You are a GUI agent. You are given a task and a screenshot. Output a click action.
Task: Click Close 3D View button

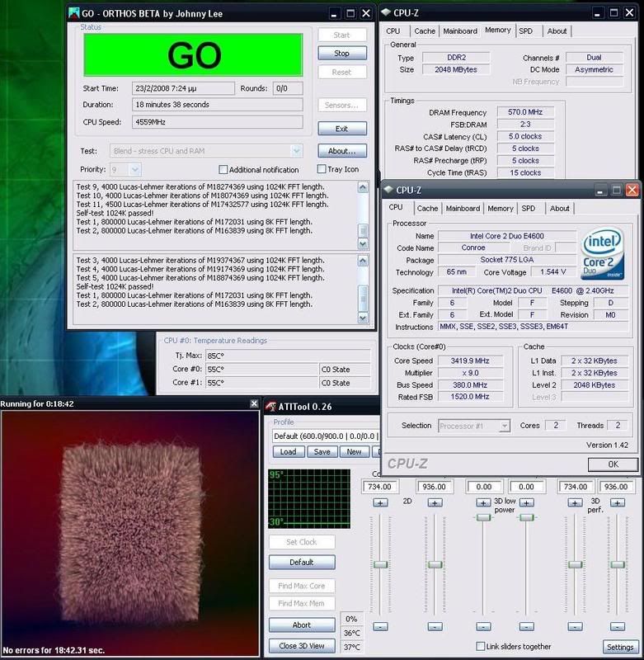(302, 646)
